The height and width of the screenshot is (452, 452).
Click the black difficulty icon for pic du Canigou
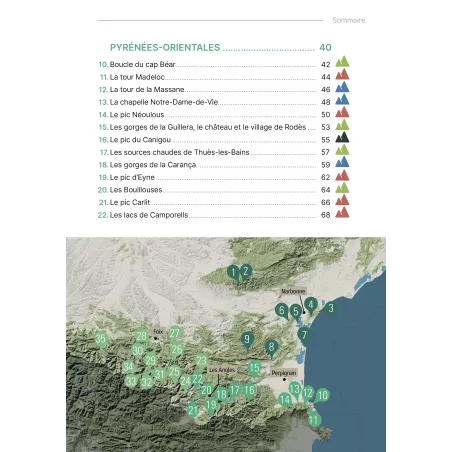pyautogui.click(x=342, y=137)
